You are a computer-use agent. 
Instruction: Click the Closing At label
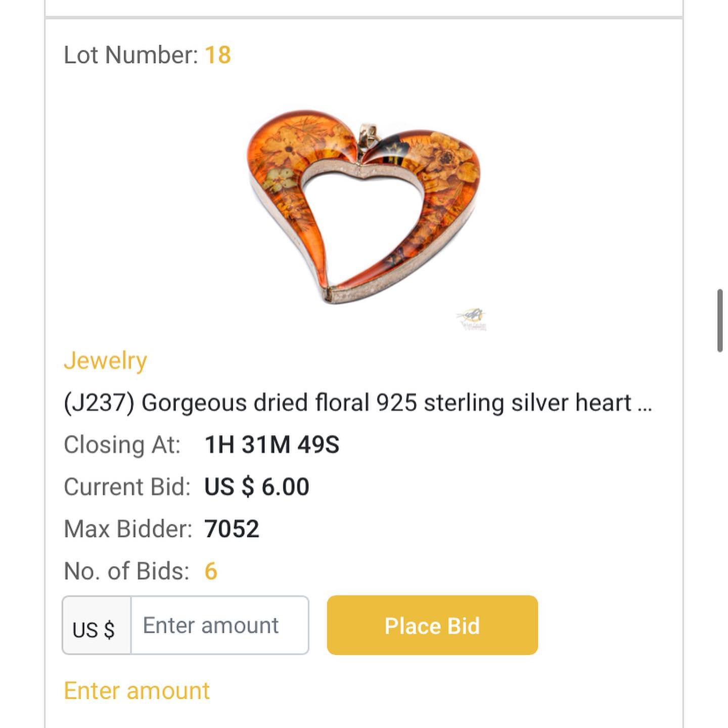pyautogui.click(x=122, y=445)
